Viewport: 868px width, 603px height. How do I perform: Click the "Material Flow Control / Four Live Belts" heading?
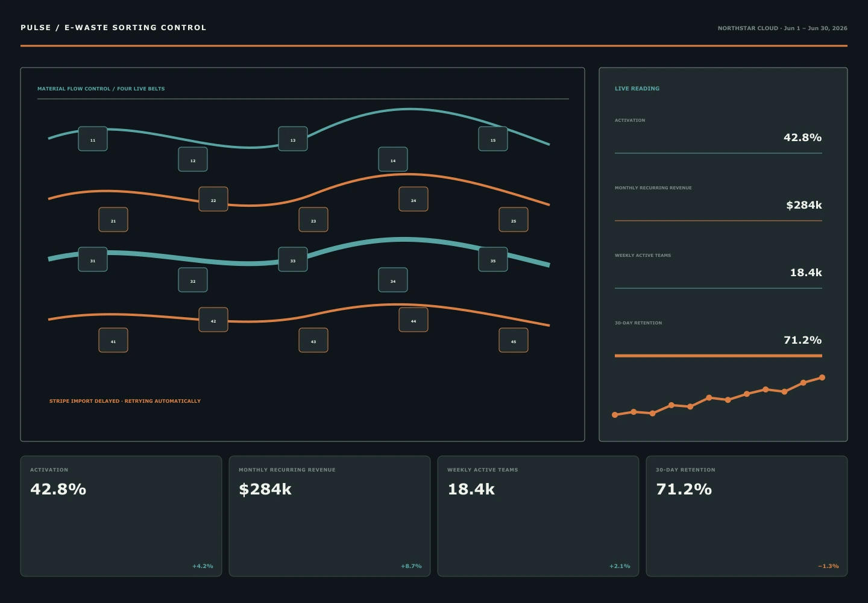(x=101, y=89)
